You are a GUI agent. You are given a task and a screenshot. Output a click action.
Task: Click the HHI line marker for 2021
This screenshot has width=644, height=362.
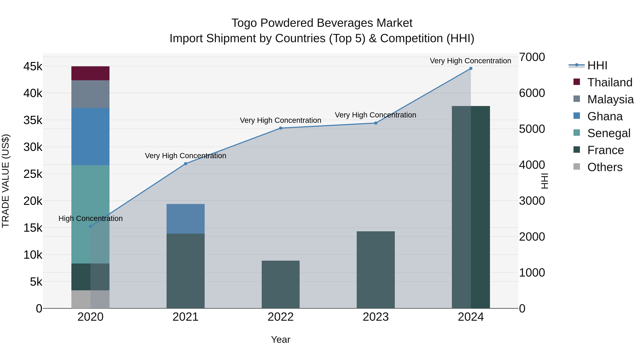click(x=186, y=164)
